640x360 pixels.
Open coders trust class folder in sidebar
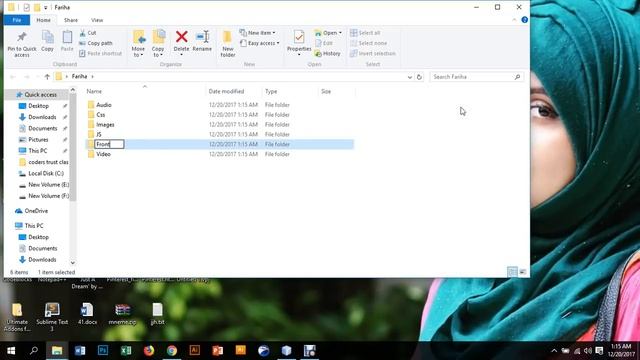click(x=48, y=162)
